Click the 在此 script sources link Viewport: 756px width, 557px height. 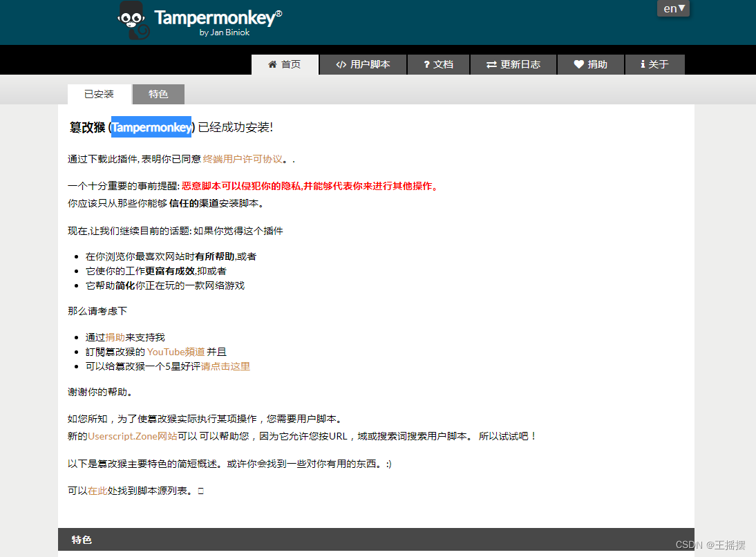pyautogui.click(x=97, y=491)
